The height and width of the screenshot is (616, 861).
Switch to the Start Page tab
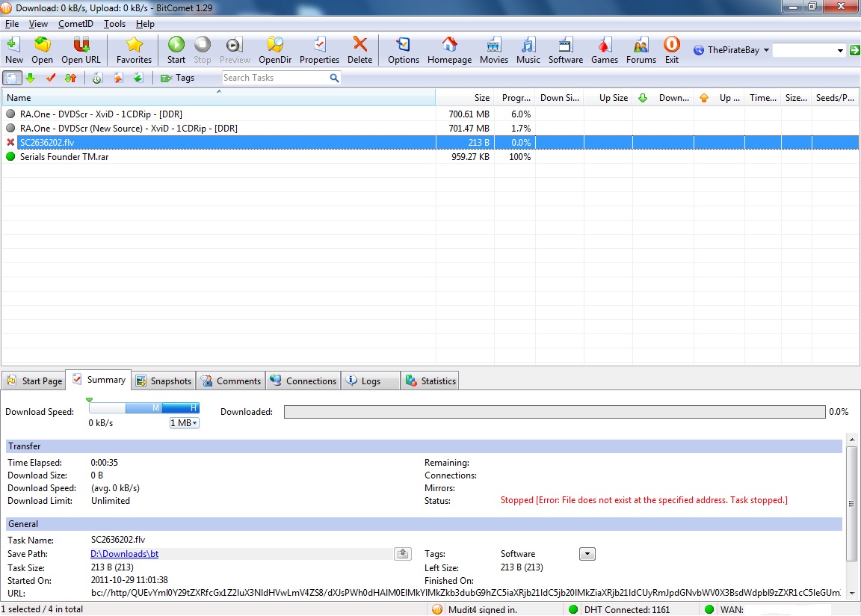(34, 381)
